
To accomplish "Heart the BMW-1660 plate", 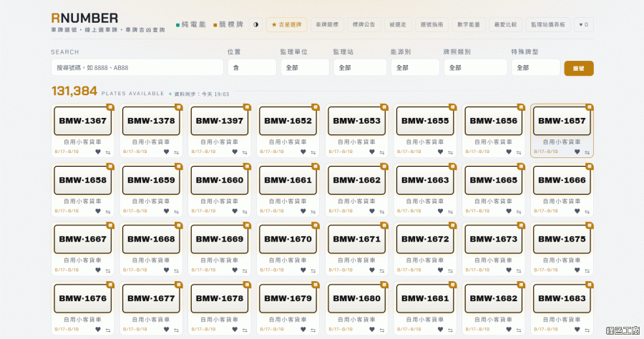I will tap(235, 211).
